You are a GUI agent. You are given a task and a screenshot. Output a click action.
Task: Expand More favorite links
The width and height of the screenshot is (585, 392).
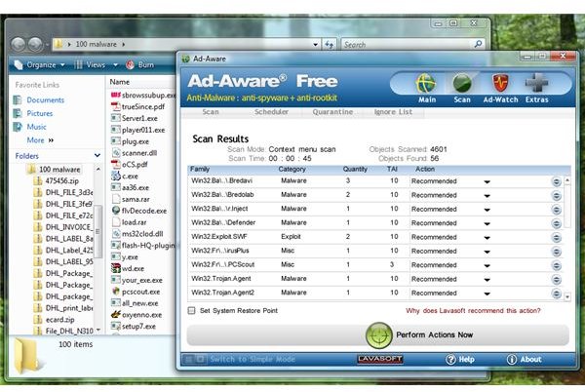(40, 140)
